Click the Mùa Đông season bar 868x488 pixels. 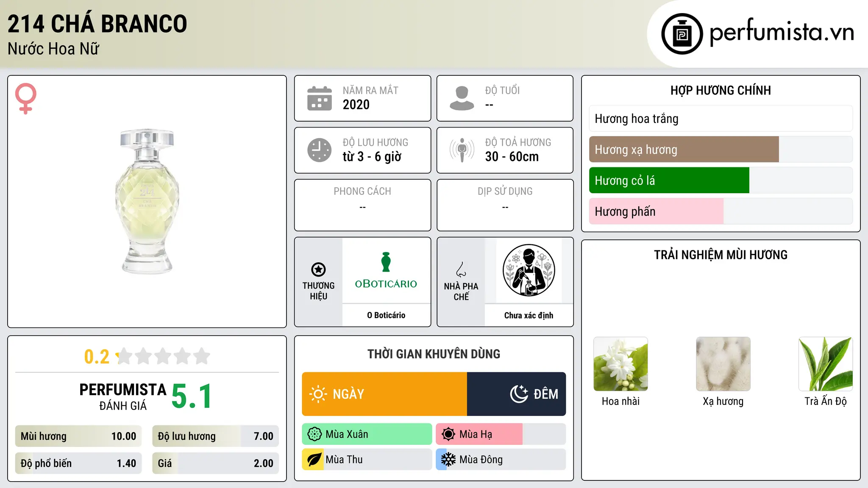tap(501, 460)
